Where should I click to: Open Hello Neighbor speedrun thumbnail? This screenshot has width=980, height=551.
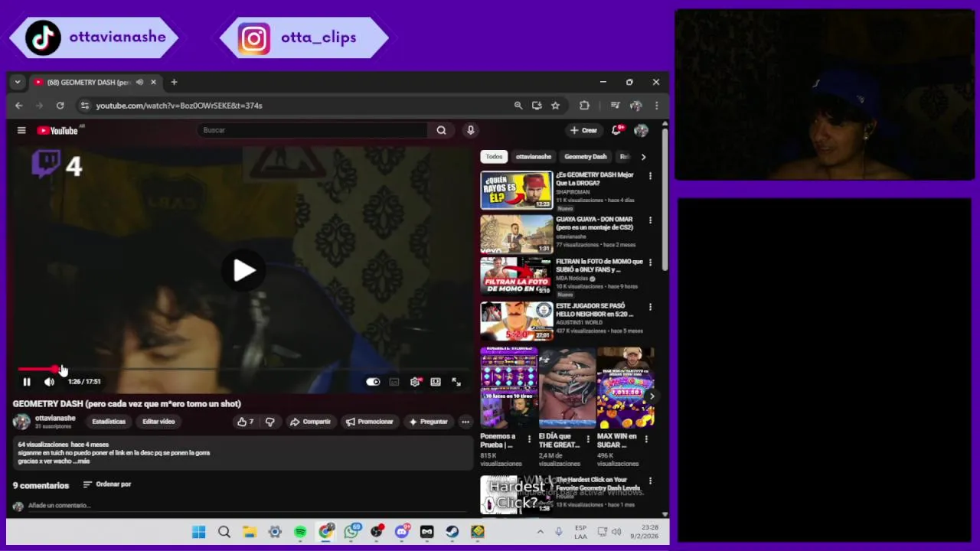(x=516, y=321)
